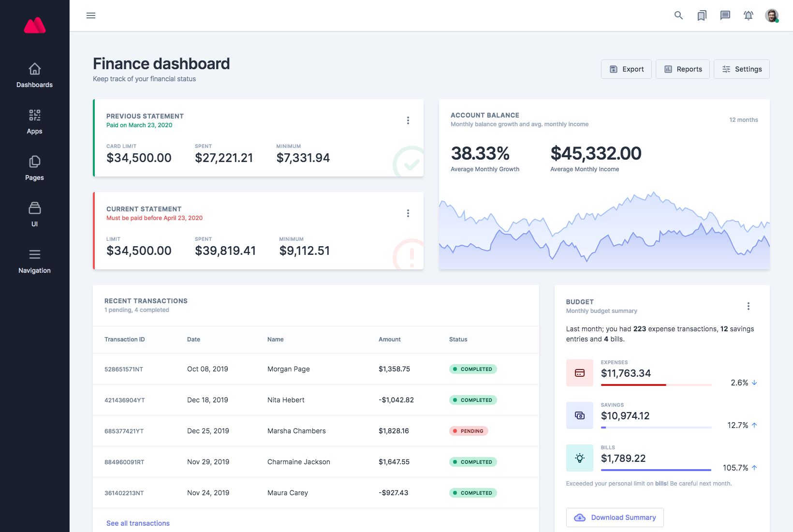This screenshot has width=793, height=532.
Task: Open search with the magnifier icon
Action: tap(678, 15)
